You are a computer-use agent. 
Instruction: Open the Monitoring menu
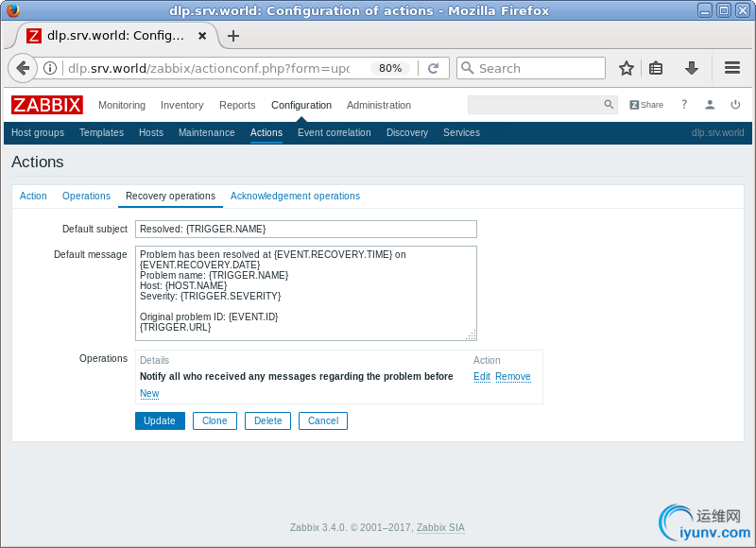tap(122, 105)
